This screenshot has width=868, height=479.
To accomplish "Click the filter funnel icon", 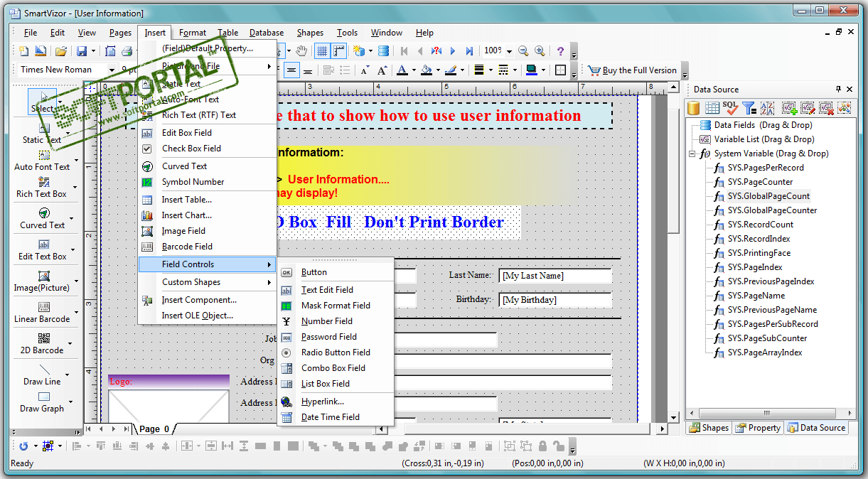I will pos(749,108).
